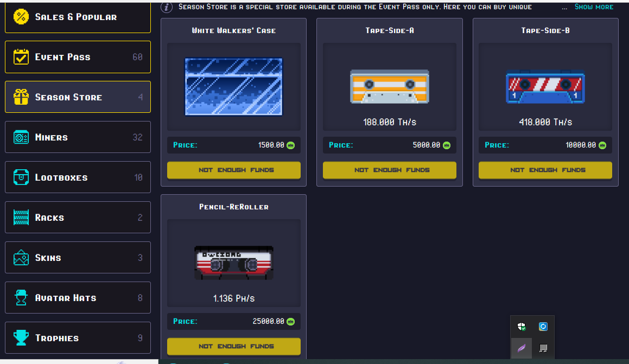Click the info circle icon beside the store description
Viewport: 629px width, 364px height.
167,8
